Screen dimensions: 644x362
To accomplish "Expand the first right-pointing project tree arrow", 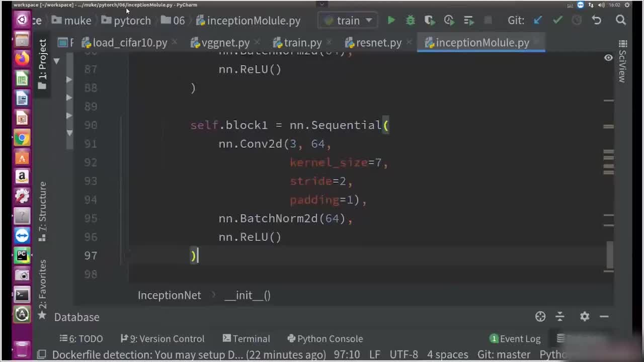I will [69, 79].
